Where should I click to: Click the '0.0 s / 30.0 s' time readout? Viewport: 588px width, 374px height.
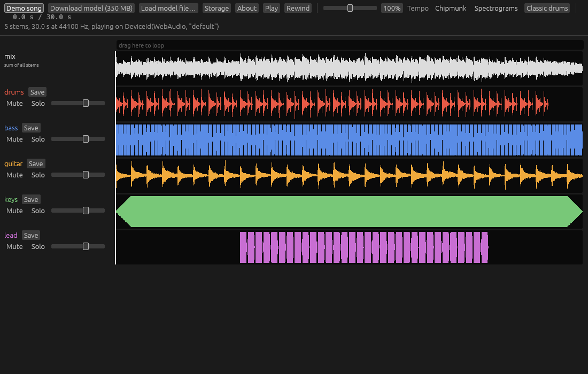coord(42,17)
